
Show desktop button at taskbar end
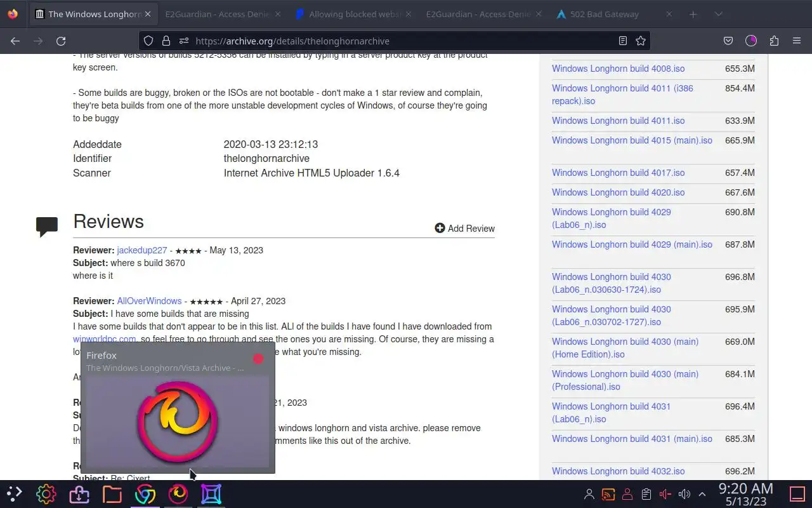797,494
